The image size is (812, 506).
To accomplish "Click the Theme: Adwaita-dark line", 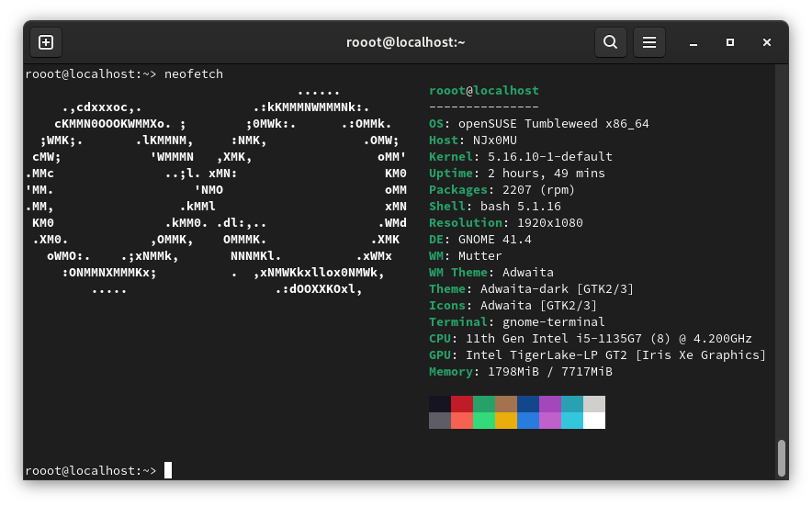I will 531,289.
